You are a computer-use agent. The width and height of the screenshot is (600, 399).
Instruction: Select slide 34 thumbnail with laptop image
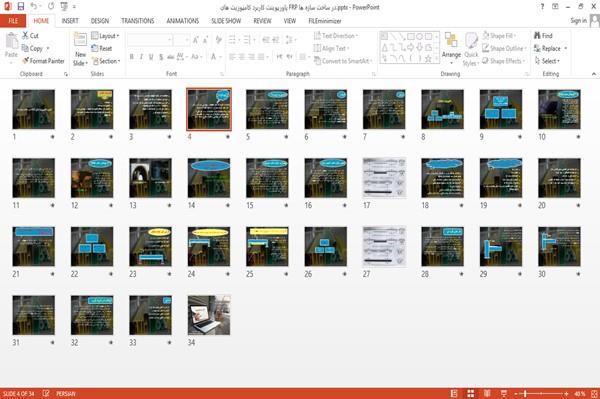(x=209, y=315)
